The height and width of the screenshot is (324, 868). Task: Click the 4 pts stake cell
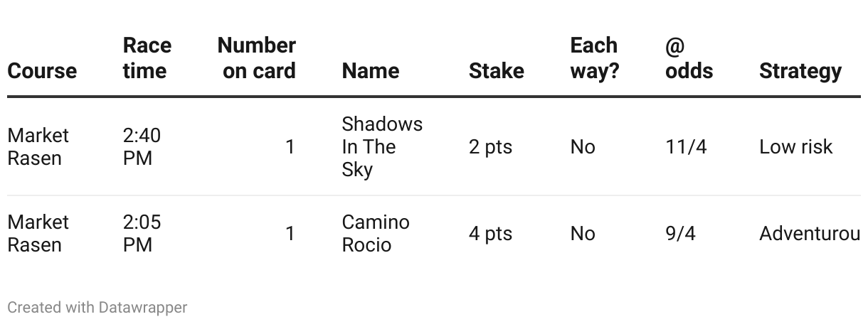490,234
